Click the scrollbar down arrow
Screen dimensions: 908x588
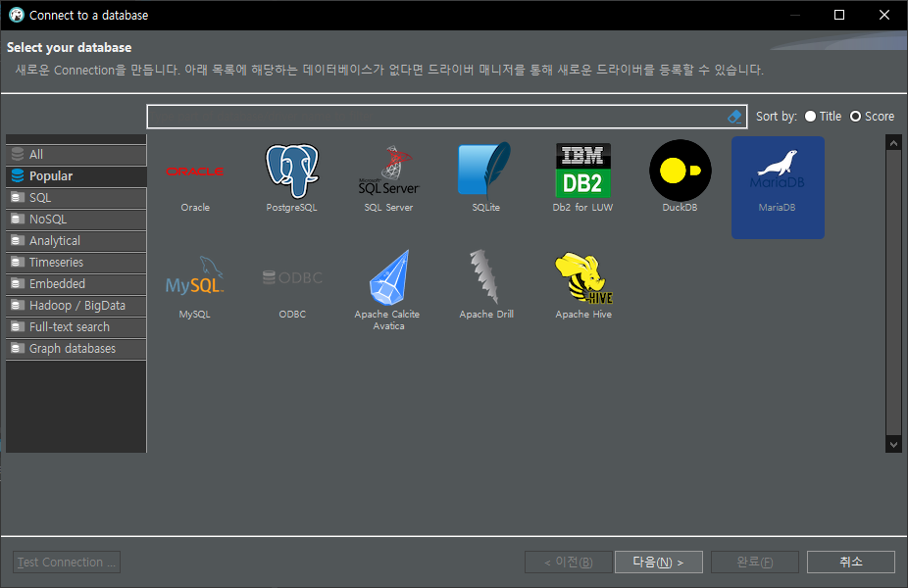[893, 445]
